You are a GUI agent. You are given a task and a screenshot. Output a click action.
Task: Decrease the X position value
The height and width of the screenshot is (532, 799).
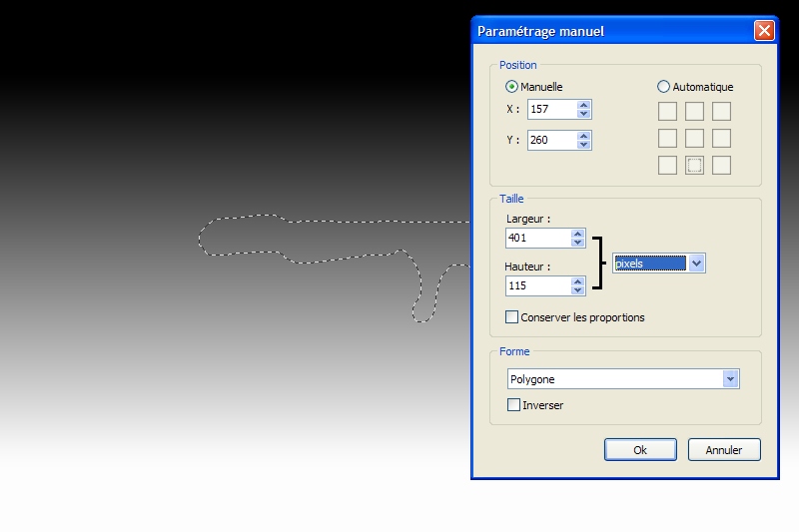pyautogui.click(x=584, y=114)
